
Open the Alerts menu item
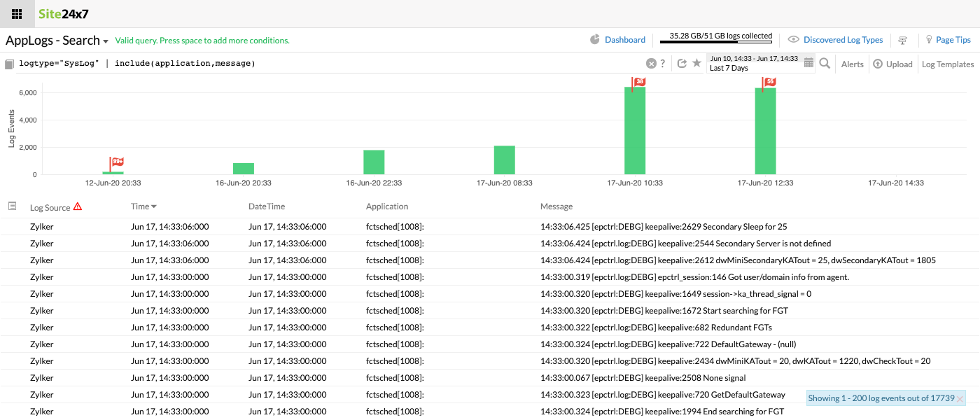click(x=852, y=64)
